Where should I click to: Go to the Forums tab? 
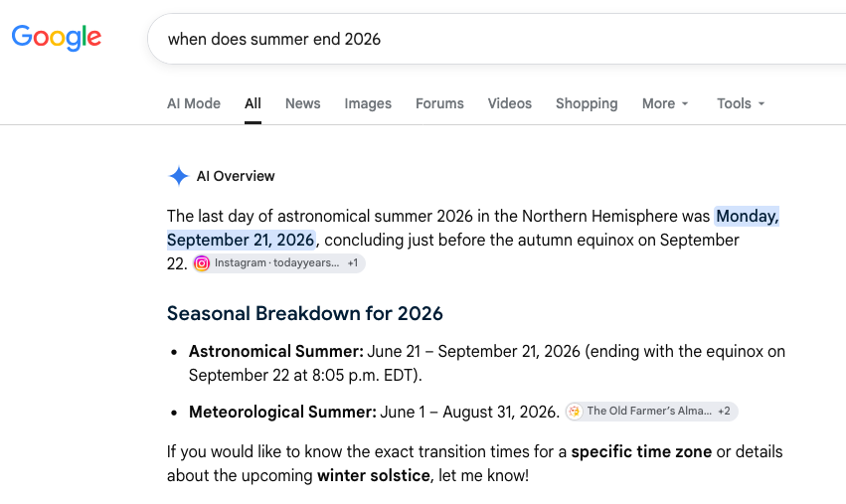[439, 103]
